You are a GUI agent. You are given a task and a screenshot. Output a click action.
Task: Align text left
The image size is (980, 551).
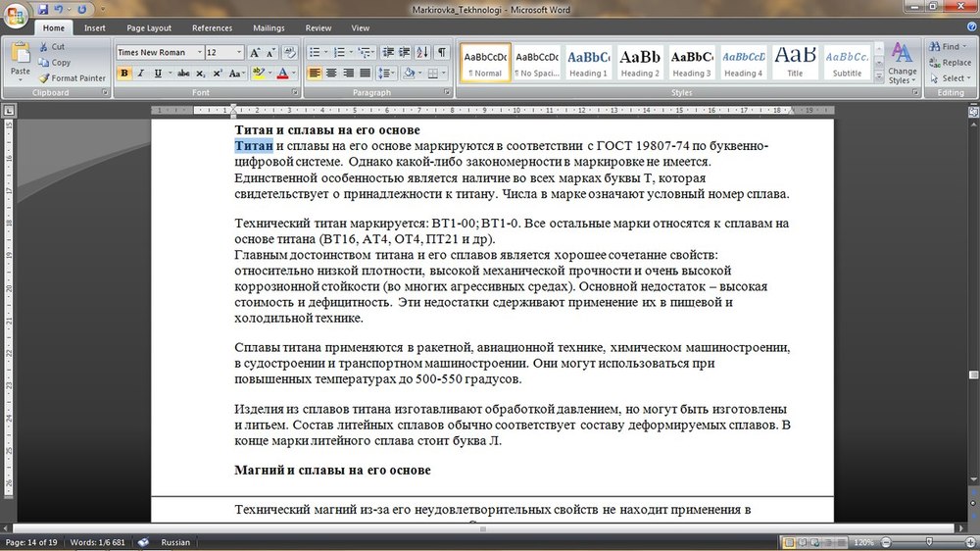[315, 74]
